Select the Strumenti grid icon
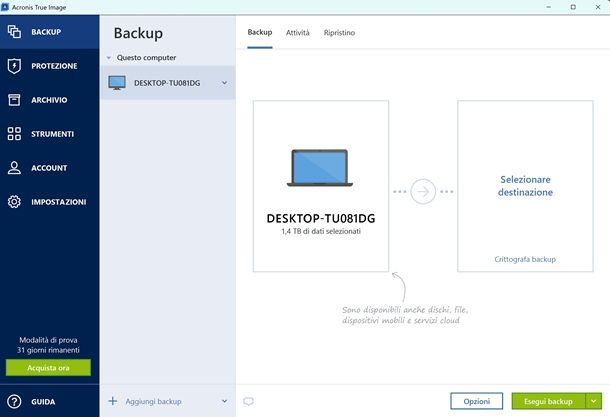Image resolution: width=610 pixels, height=417 pixels. click(x=14, y=134)
